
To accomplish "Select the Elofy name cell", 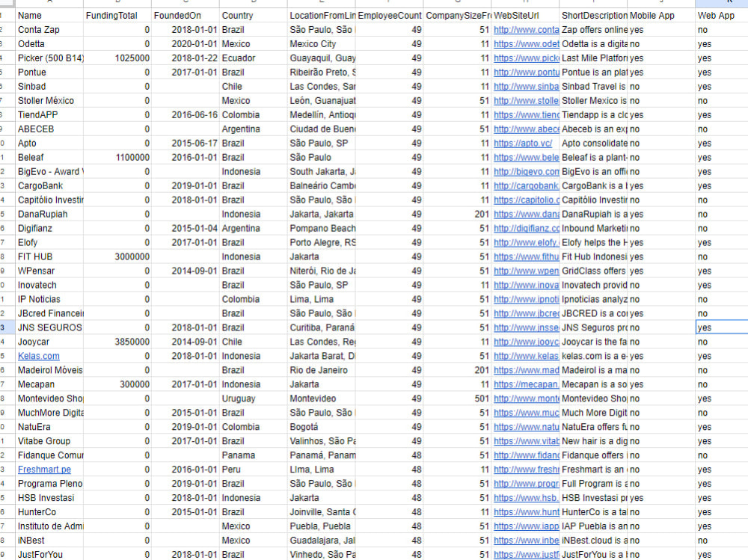I will coord(49,242).
